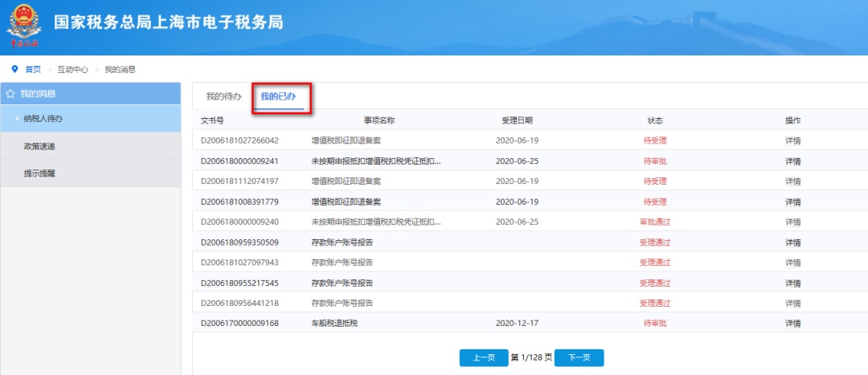Click the star icon beside 我的消息
This screenshot has height=375, width=868.
pyautogui.click(x=10, y=94)
